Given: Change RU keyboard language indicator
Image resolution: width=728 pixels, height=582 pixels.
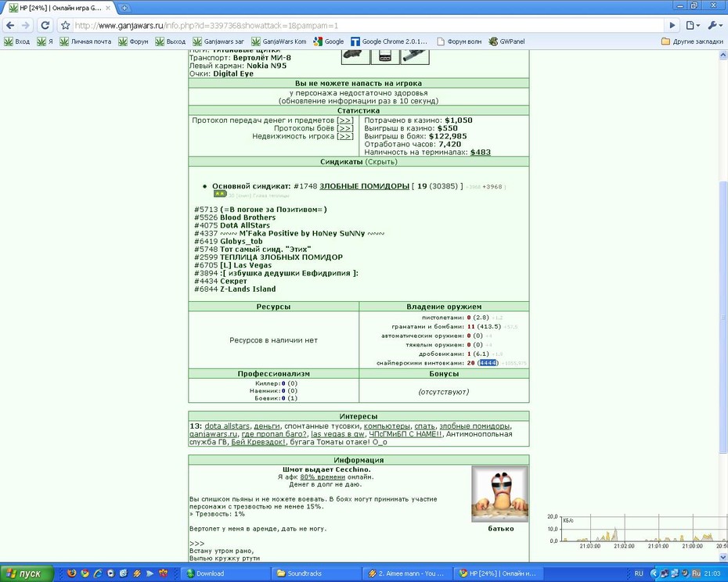Looking at the screenshot, I should pos(639,573).
